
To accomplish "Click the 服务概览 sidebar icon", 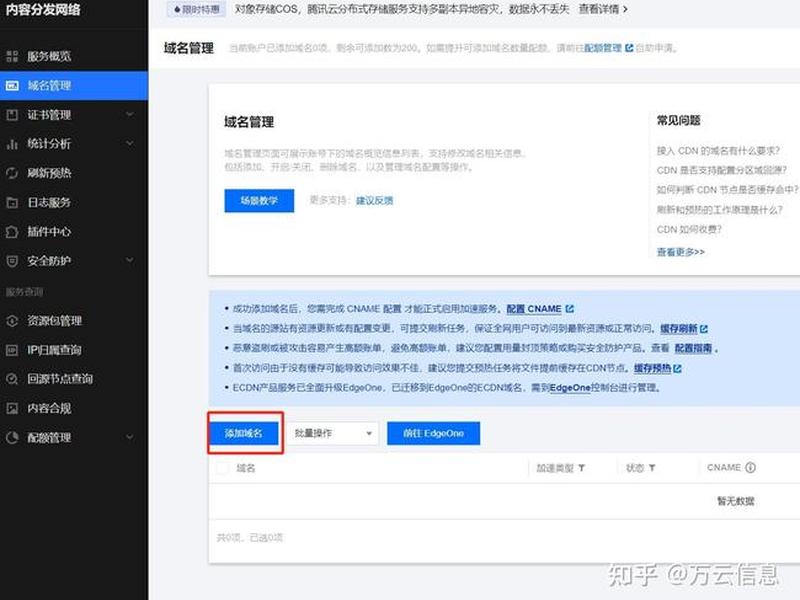I will coord(12,56).
